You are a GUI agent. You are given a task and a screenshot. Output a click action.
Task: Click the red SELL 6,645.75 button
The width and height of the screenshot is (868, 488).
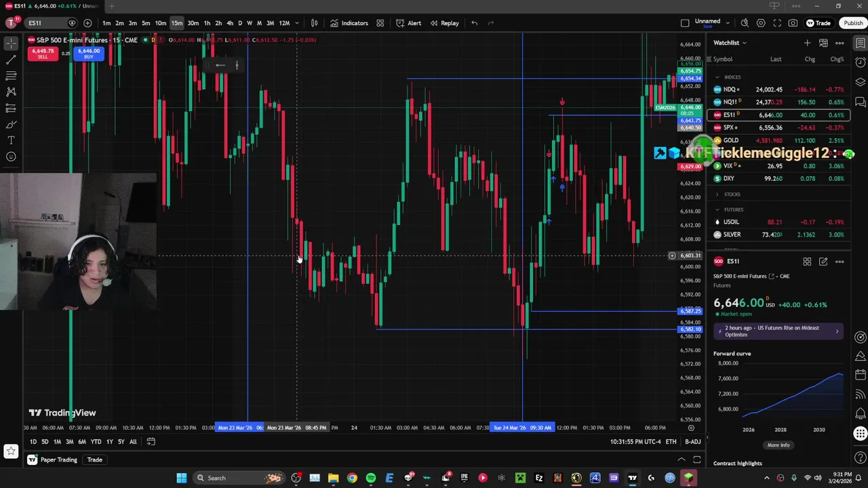pyautogui.click(x=43, y=54)
